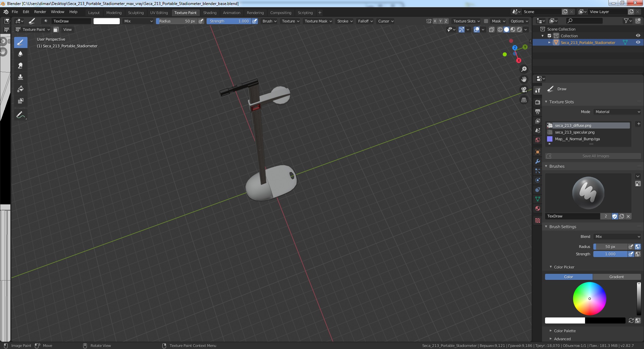Select the Mask tool
Image resolution: width=644 pixels, height=349 pixels.
20,101
